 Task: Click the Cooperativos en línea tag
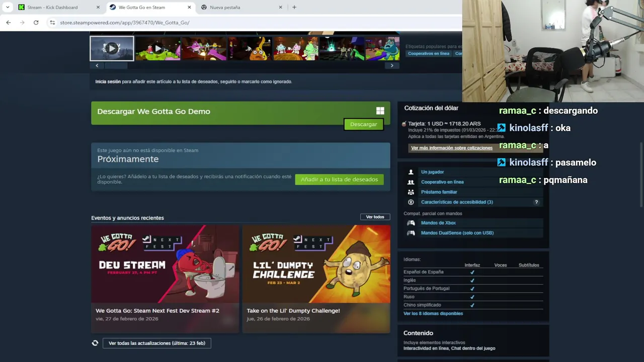click(x=429, y=53)
